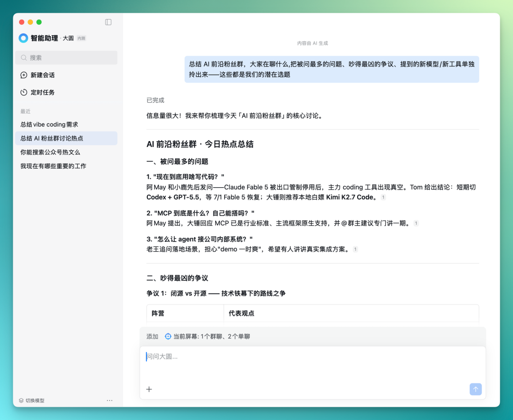Open citation 1 after agent integration paragraph
The height and width of the screenshot is (420, 513).
pyautogui.click(x=355, y=249)
